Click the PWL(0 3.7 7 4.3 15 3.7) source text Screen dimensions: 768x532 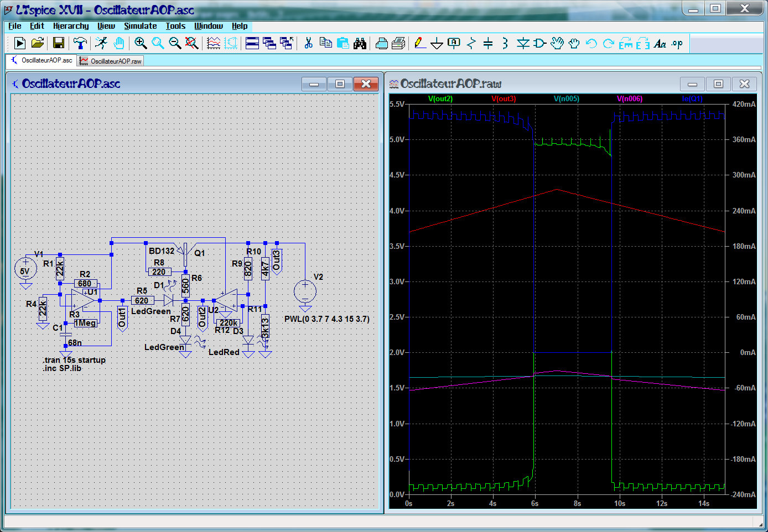(x=327, y=319)
